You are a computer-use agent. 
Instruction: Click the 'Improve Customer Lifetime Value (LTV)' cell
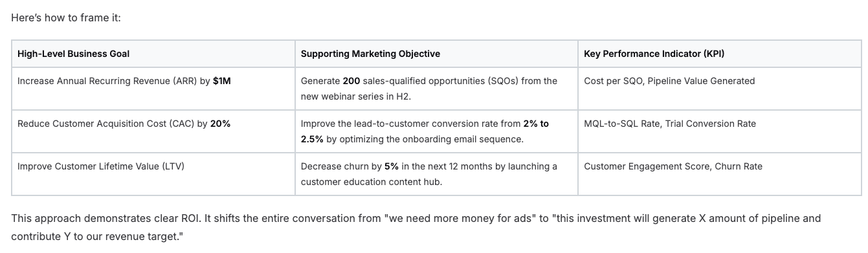[153, 174]
